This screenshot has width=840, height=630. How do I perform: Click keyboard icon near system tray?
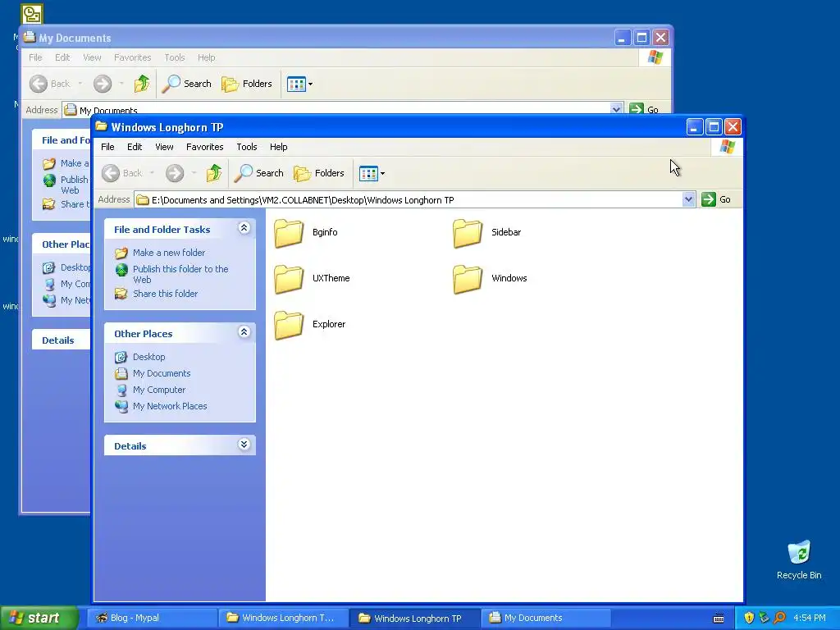tap(719, 619)
